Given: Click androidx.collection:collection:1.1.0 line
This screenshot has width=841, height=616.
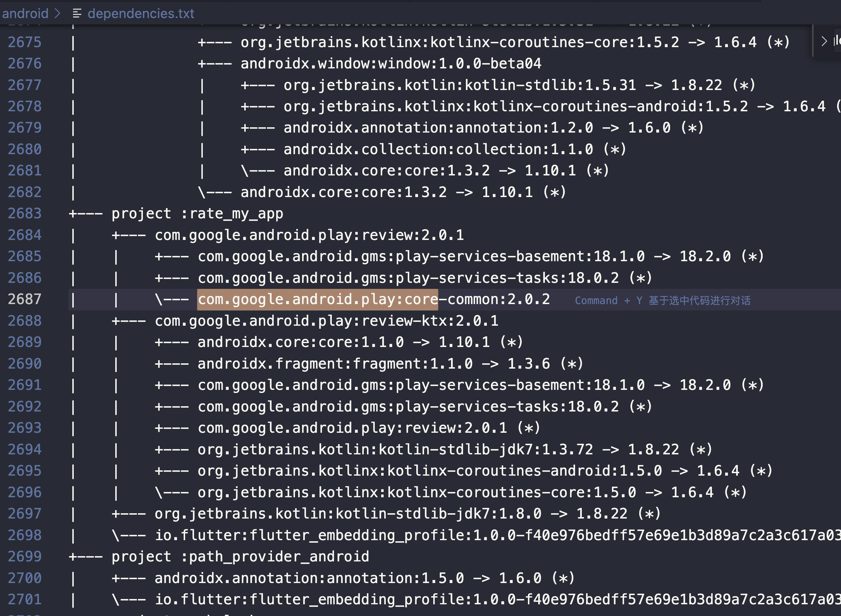Looking at the screenshot, I should coord(455,150).
